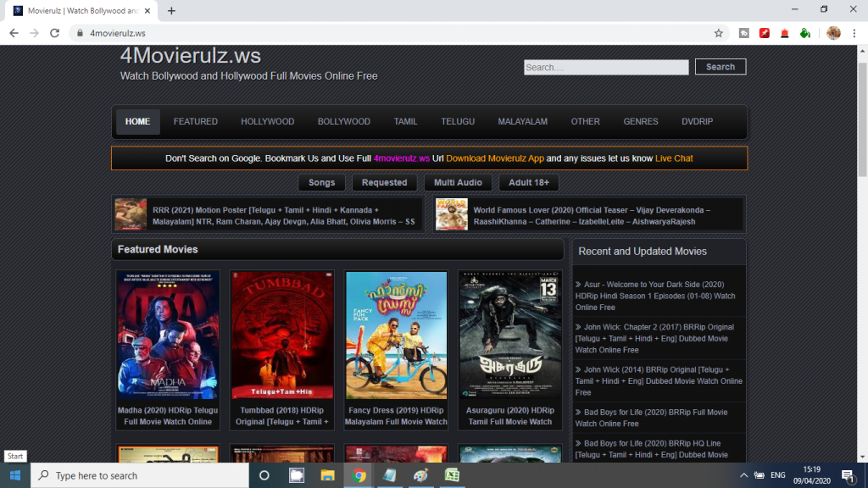Open the Chrome three-dot menu

pos(854,33)
